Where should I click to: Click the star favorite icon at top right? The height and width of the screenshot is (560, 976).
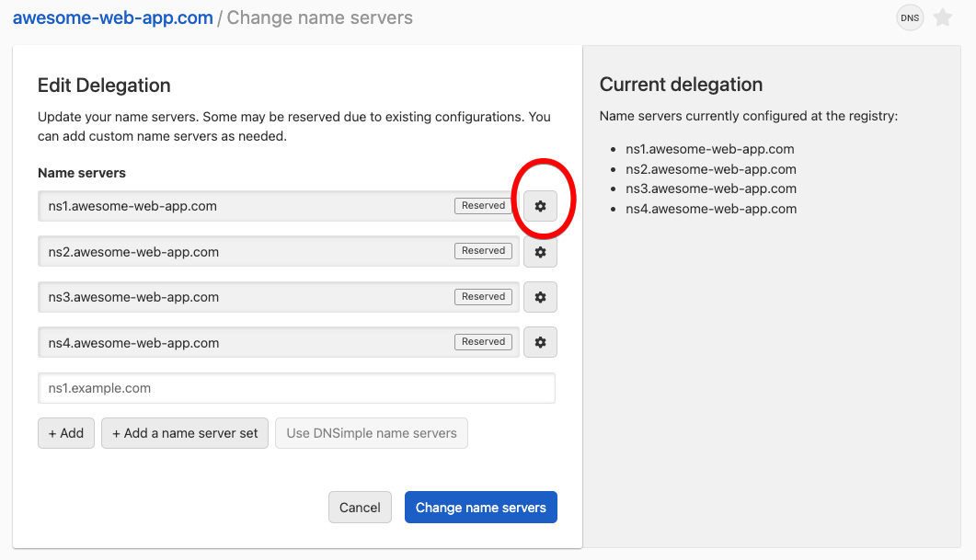[x=942, y=17]
